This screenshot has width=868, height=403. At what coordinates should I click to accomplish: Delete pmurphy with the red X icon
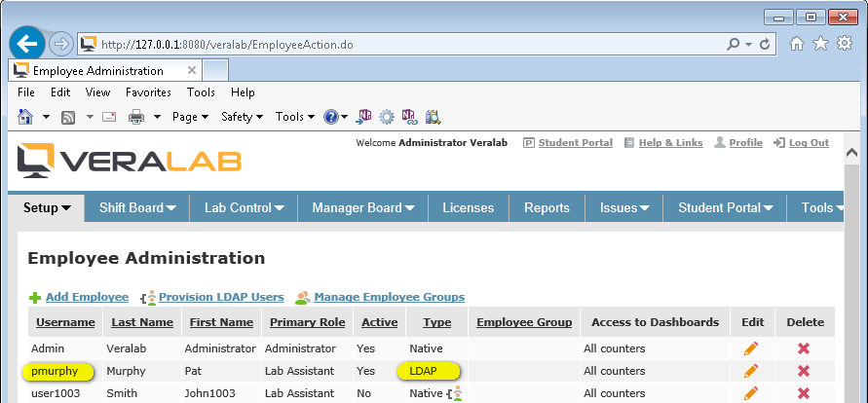pyautogui.click(x=804, y=370)
